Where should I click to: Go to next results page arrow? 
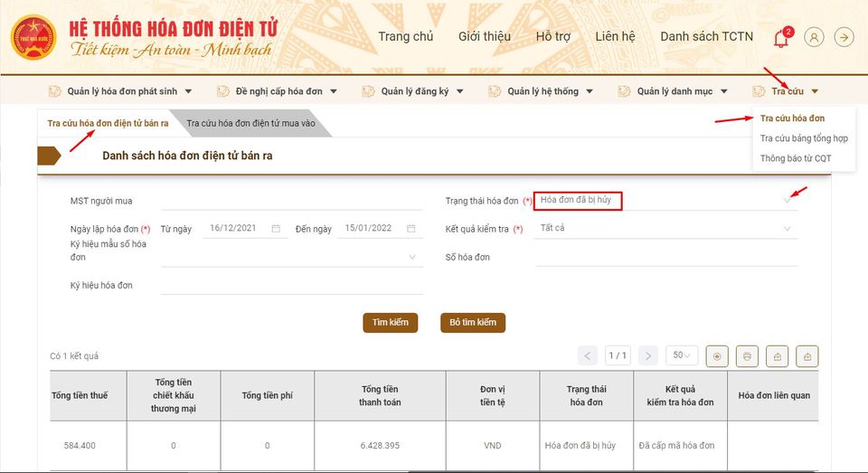[647, 355]
